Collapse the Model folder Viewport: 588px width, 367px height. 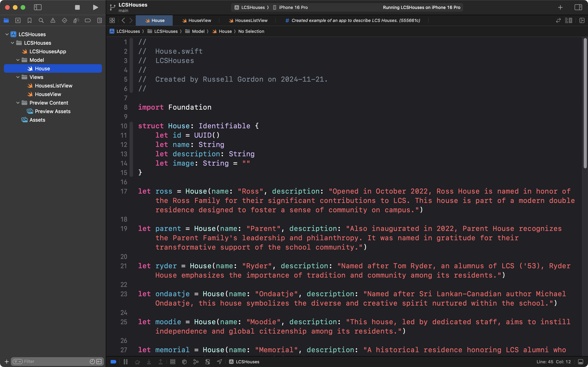(x=18, y=60)
